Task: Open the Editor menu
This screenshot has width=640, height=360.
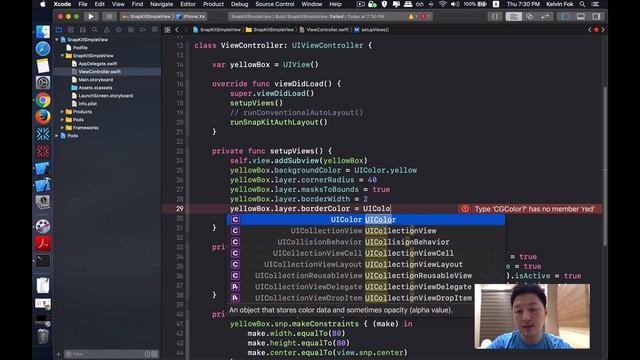Action: tap(188, 4)
